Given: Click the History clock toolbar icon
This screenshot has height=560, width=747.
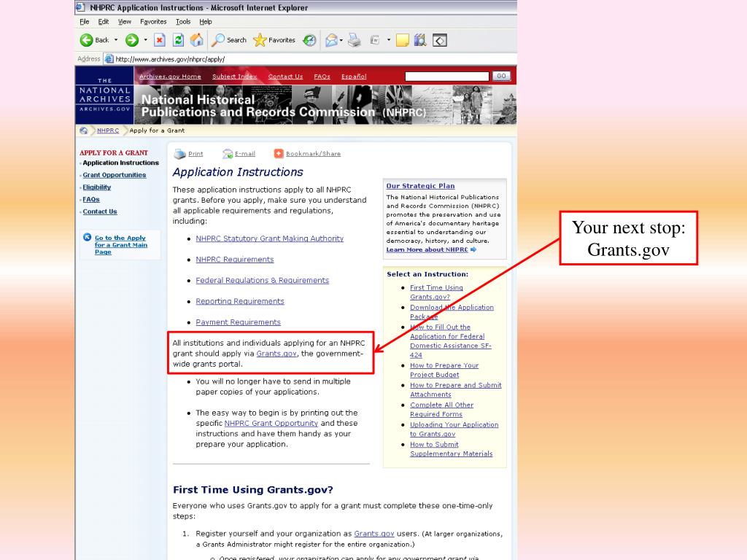Looking at the screenshot, I should 309,41.
